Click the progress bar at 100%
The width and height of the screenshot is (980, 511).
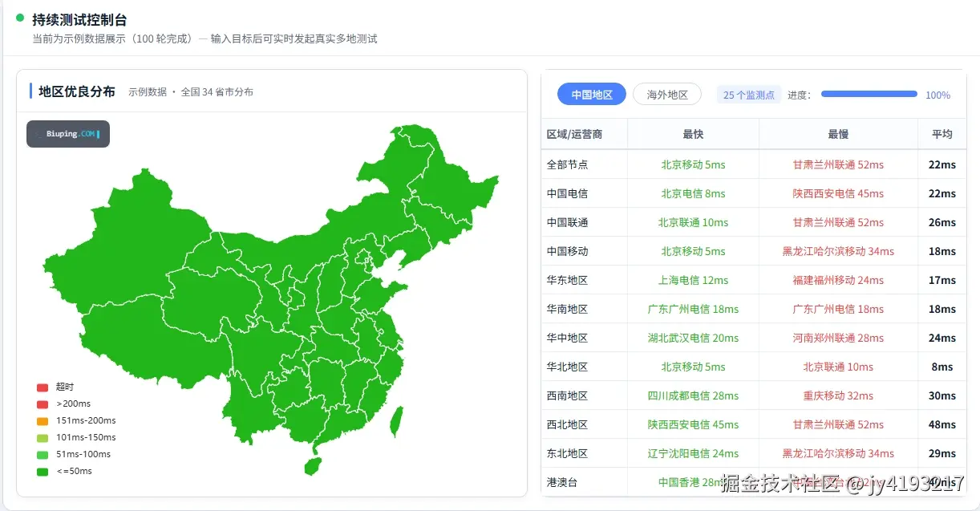pyautogui.click(x=869, y=94)
